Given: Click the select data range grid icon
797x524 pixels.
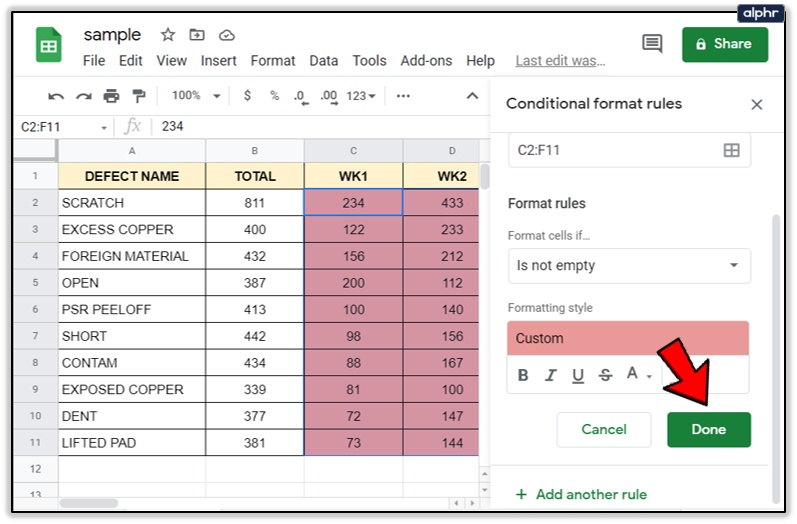Looking at the screenshot, I should pyautogui.click(x=731, y=150).
